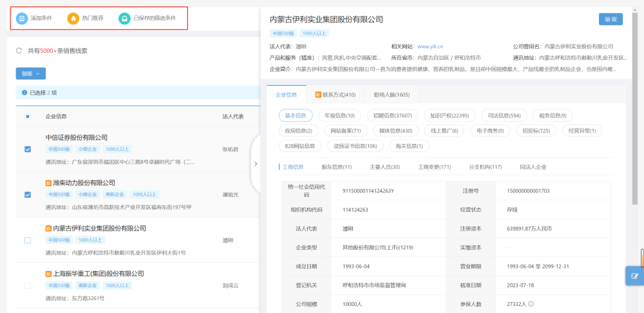Open the www.yili.cn website link
The height and width of the screenshot is (313, 644).
coord(430,46)
